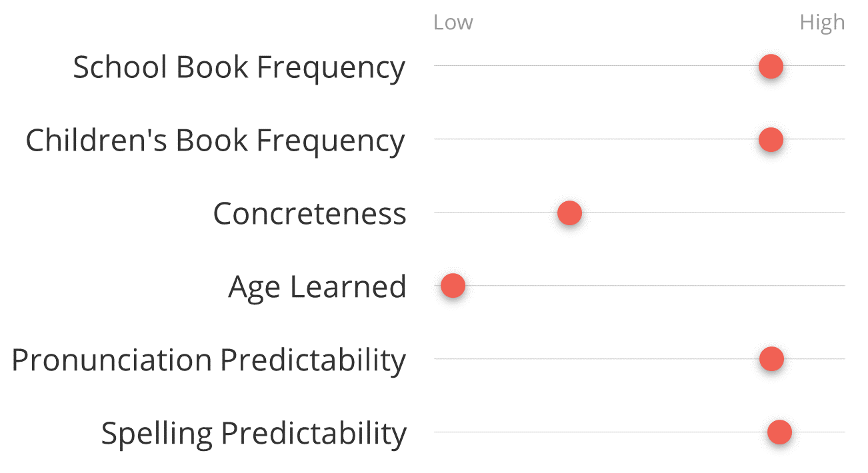Screen dimensions: 868x473
Task: Click the Age Learned label
Action: click(x=317, y=287)
